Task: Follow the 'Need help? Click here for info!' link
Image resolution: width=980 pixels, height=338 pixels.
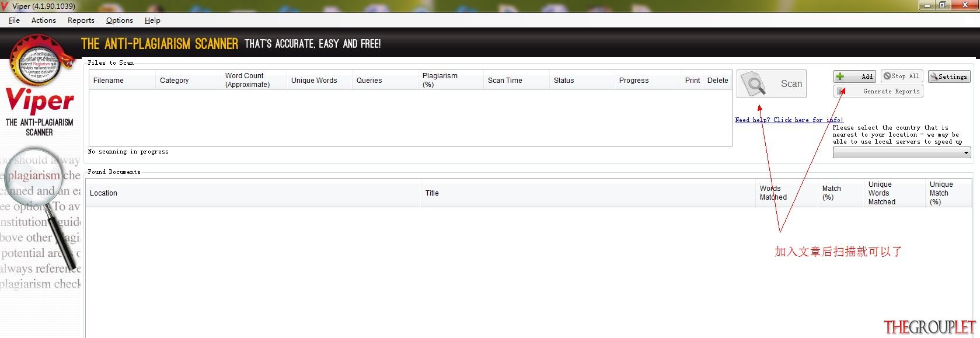Action: pyautogui.click(x=789, y=120)
